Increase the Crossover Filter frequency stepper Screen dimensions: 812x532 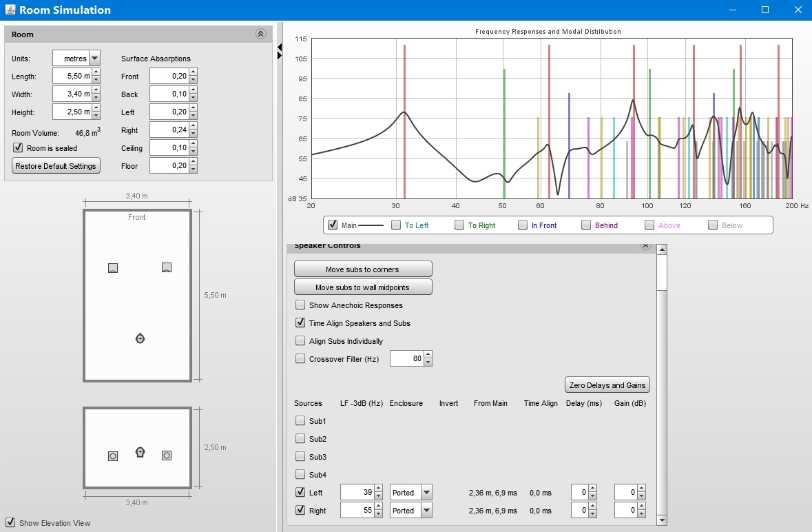pos(428,356)
